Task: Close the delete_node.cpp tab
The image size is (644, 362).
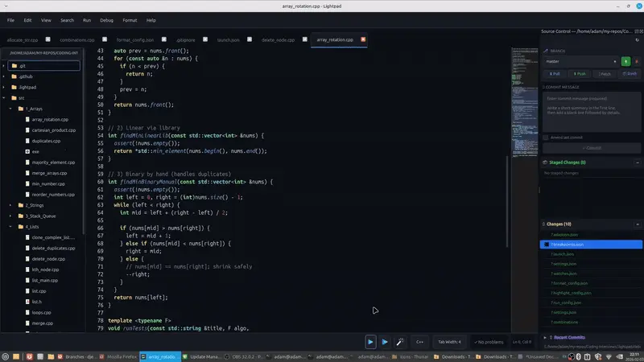Action: pyautogui.click(x=305, y=39)
